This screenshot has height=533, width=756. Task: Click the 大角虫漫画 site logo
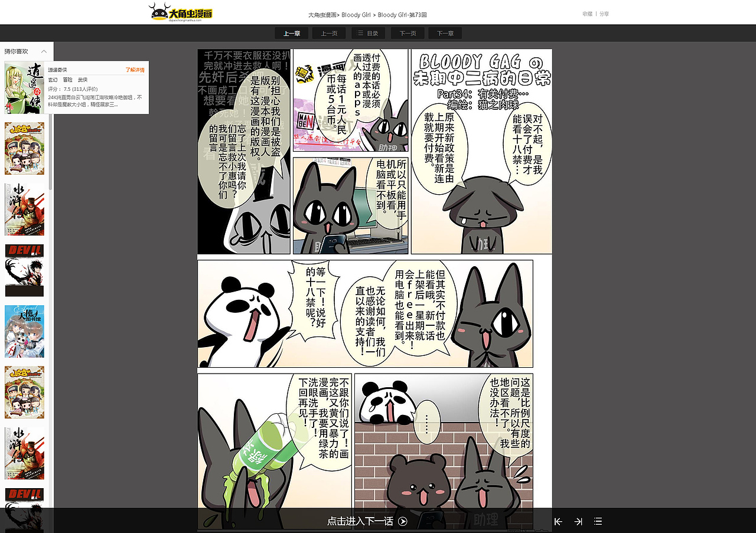click(x=180, y=12)
